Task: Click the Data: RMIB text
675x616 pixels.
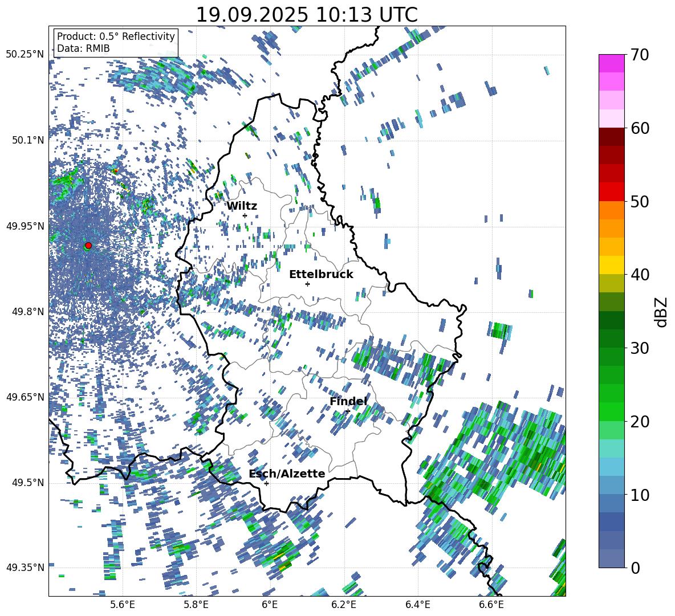Action: (83, 48)
